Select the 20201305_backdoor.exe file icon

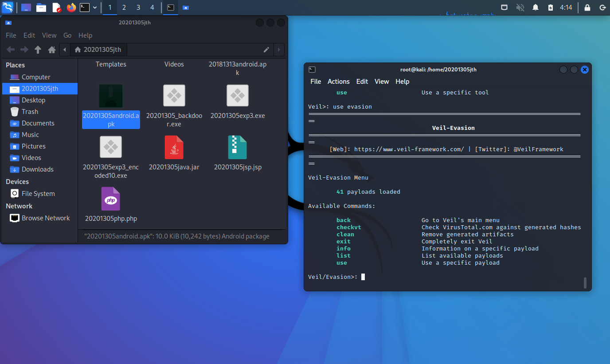174,95
